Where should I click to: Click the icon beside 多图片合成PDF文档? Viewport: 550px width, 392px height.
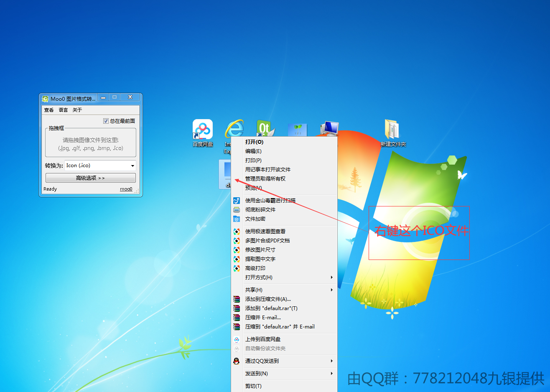(237, 241)
